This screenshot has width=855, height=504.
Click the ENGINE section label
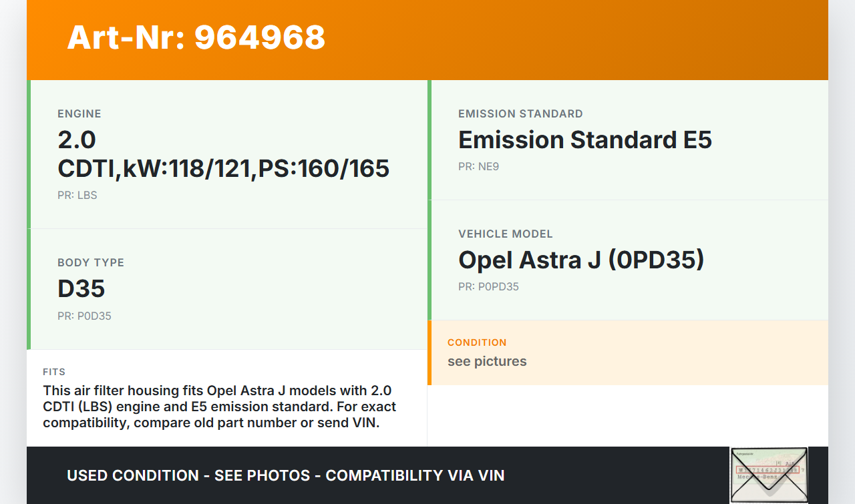(x=79, y=114)
